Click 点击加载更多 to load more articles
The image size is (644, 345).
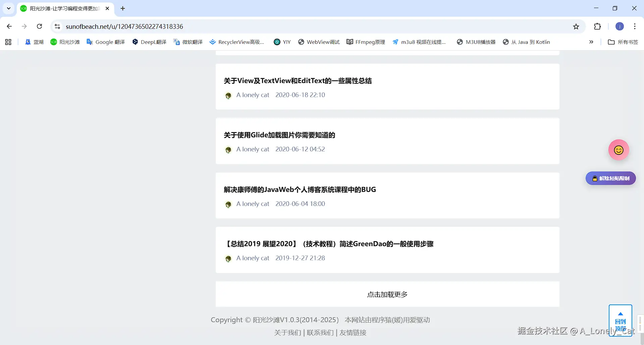tap(387, 294)
